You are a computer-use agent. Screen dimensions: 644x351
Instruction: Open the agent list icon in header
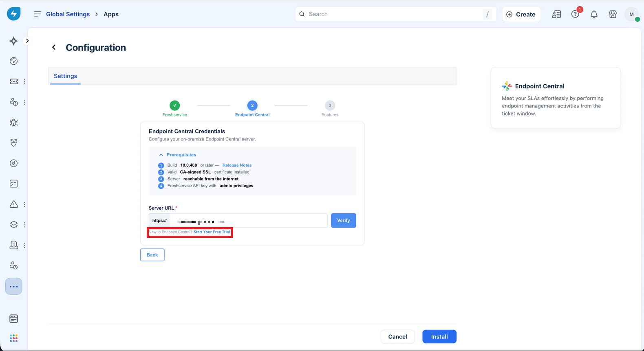point(556,14)
